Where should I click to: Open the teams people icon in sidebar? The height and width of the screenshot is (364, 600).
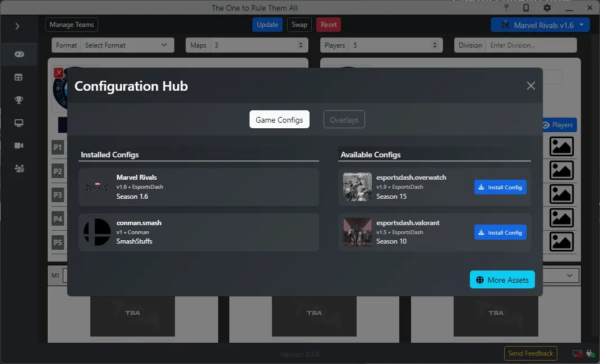pos(19,168)
